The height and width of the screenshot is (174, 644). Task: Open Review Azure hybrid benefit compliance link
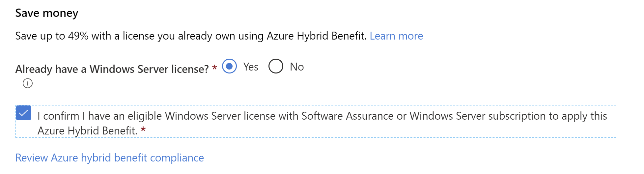(x=110, y=158)
